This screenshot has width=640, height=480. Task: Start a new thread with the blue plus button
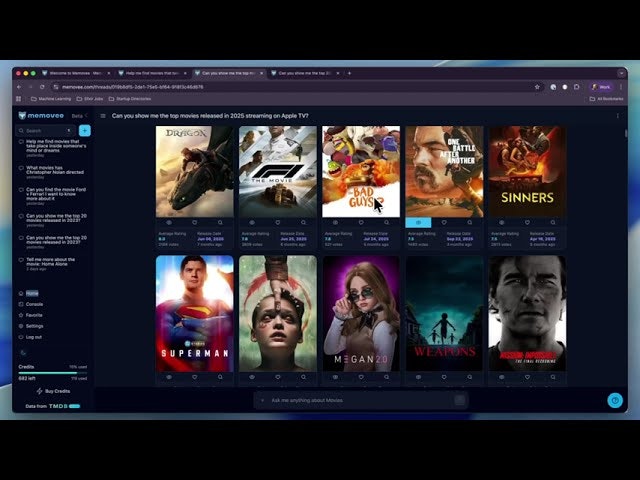(x=84, y=131)
